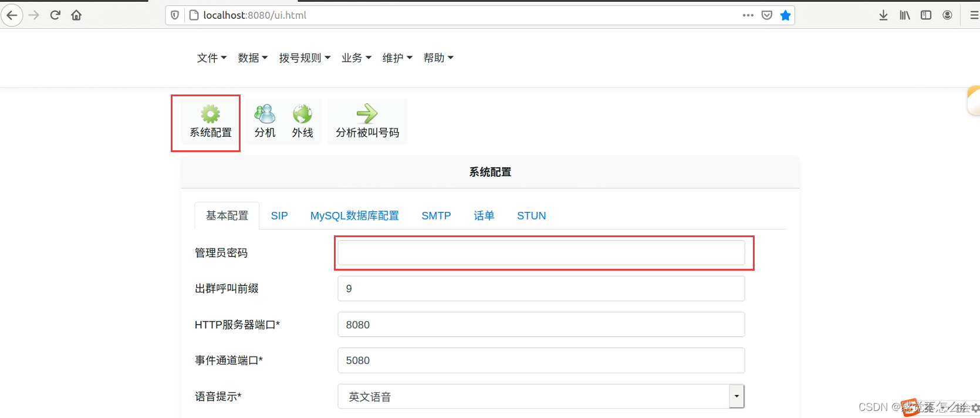Click the 系统配置 panel heading
Viewport: 980px width, 418px height.
pyautogui.click(x=490, y=172)
